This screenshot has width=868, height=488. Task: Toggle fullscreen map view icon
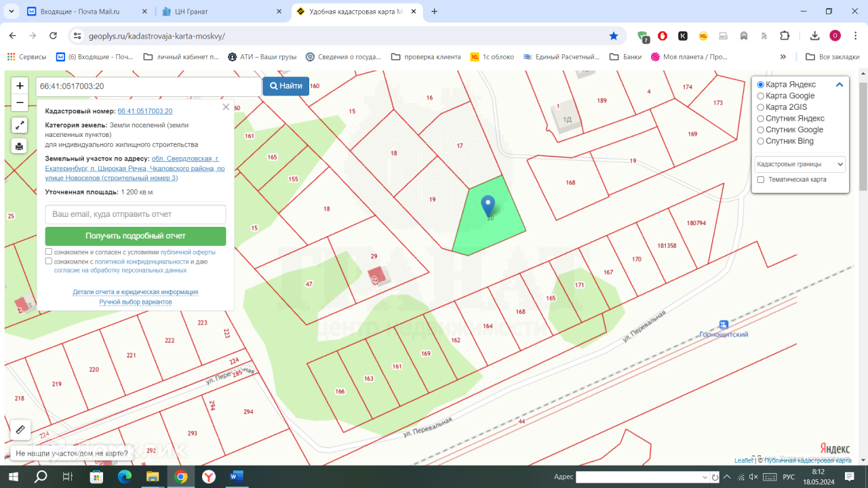point(20,125)
